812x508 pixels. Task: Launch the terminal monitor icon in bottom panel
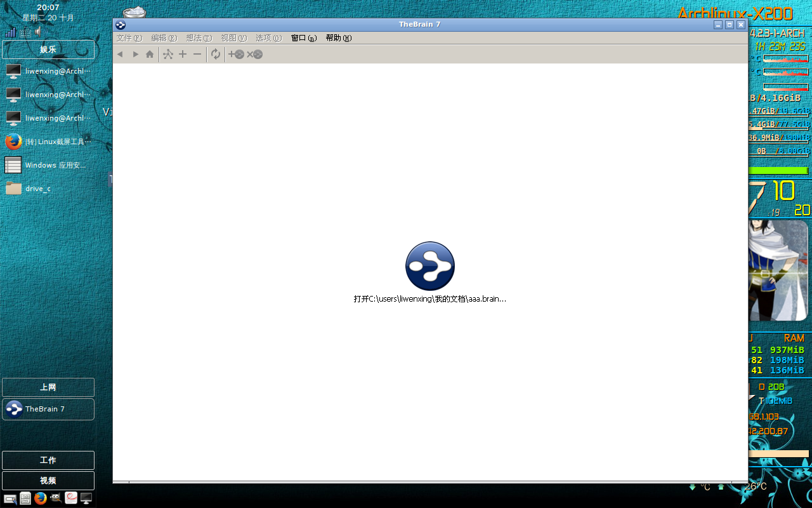point(86,499)
